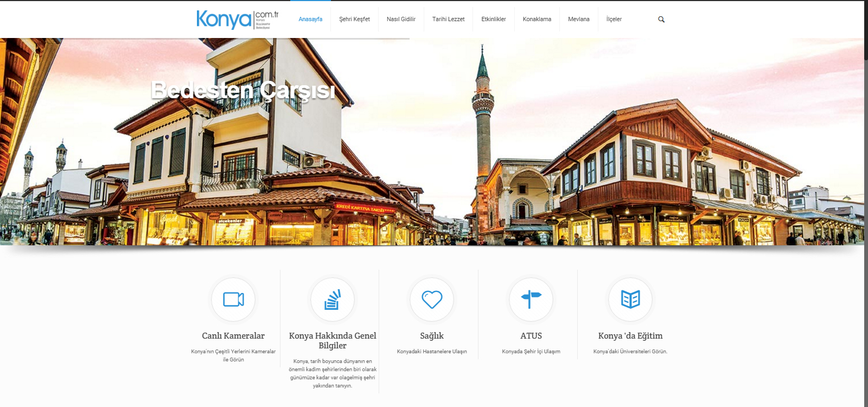Viewport: 868px width, 407px height.
Task: Click the Konya Hakkında Genel Bilgiler icon
Action: point(332,300)
